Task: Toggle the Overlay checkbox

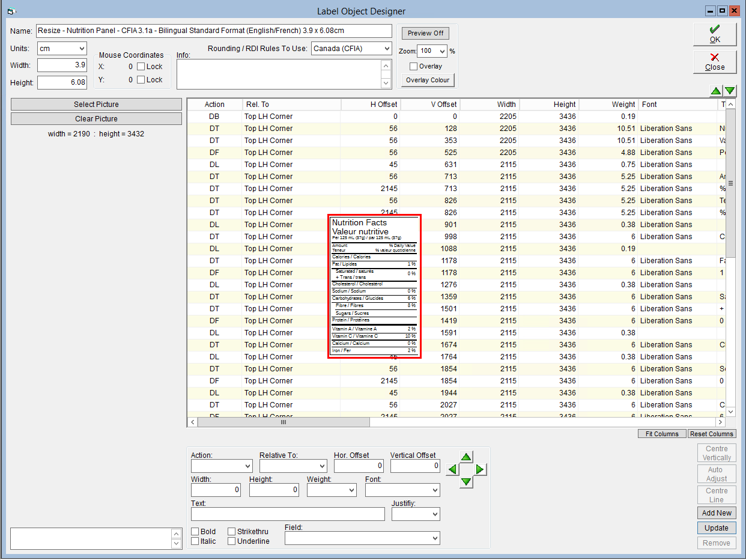Action: pyautogui.click(x=413, y=67)
